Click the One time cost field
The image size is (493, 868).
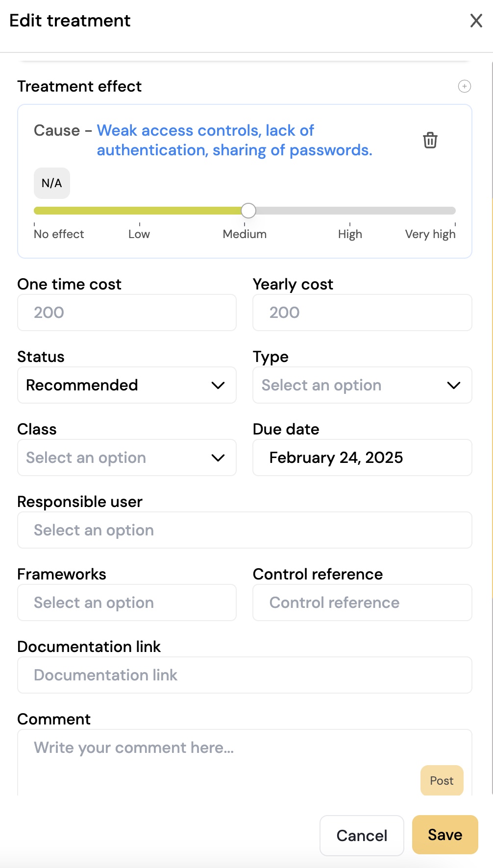coord(127,313)
